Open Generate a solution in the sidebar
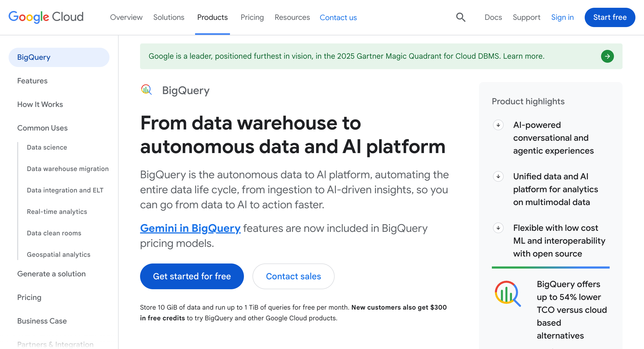This screenshot has width=644, height=349. [51, 274]
